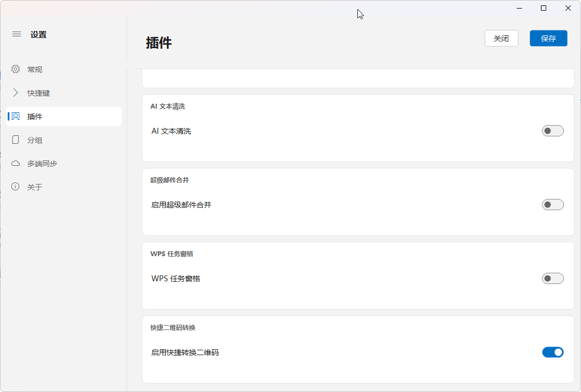Turn on 启用超级邮件合并 switch

pos(553,204)
